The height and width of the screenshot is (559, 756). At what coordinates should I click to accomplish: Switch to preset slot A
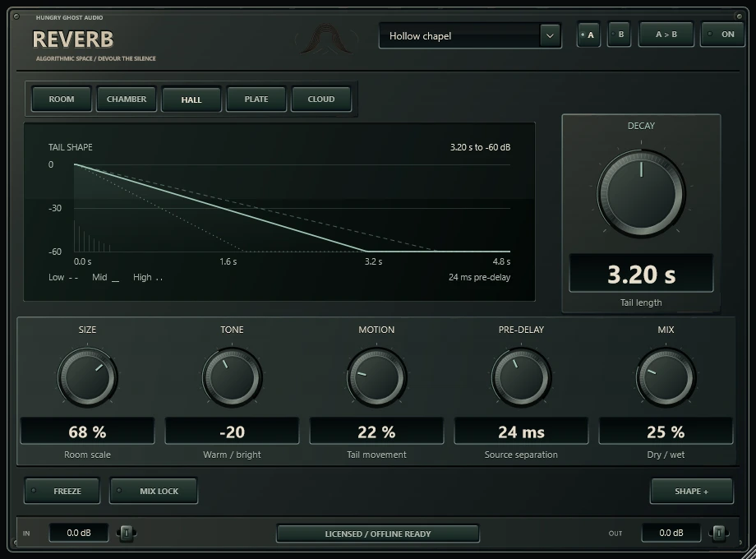click(588, 35)
